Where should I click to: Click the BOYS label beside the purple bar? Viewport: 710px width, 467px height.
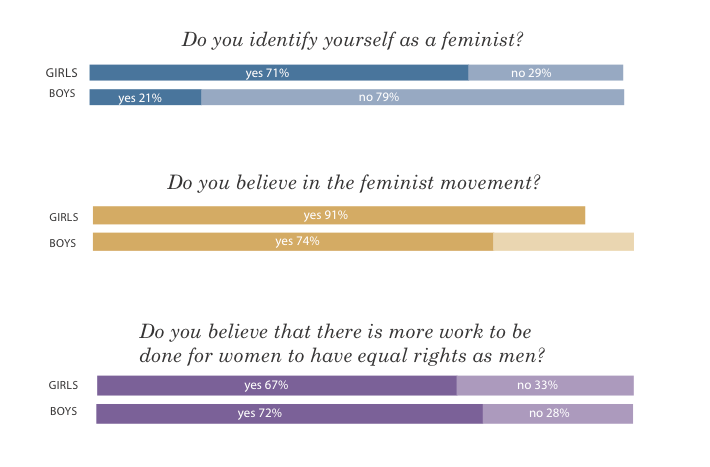[63, 411]
